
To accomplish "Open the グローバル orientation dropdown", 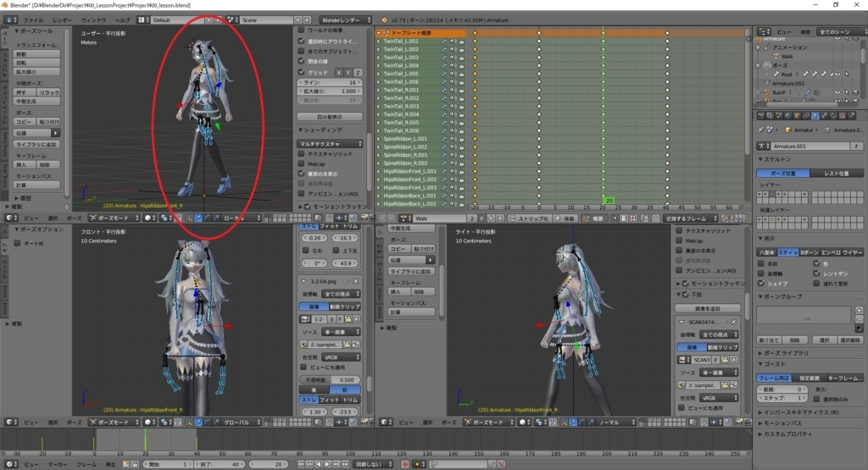I will [241, 422].
